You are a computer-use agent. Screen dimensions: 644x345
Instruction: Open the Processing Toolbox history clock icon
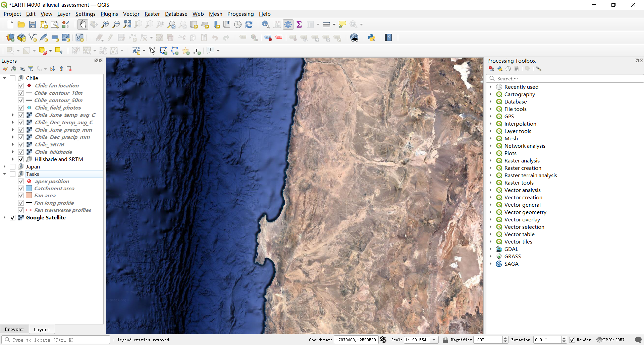pos(508,69)
